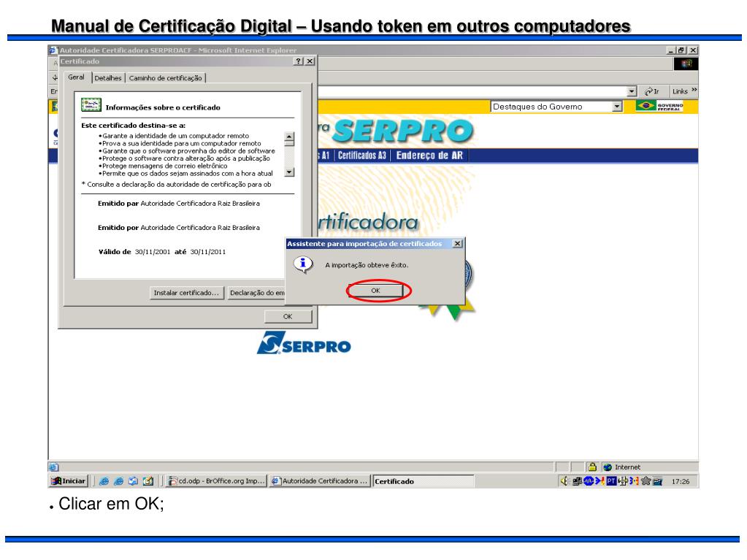Image resolution: width=747 pixels, height=560 pixels.
Task: Click 'Garante a identidade de um computador remoto' line
Action: [x=174, y=136]
